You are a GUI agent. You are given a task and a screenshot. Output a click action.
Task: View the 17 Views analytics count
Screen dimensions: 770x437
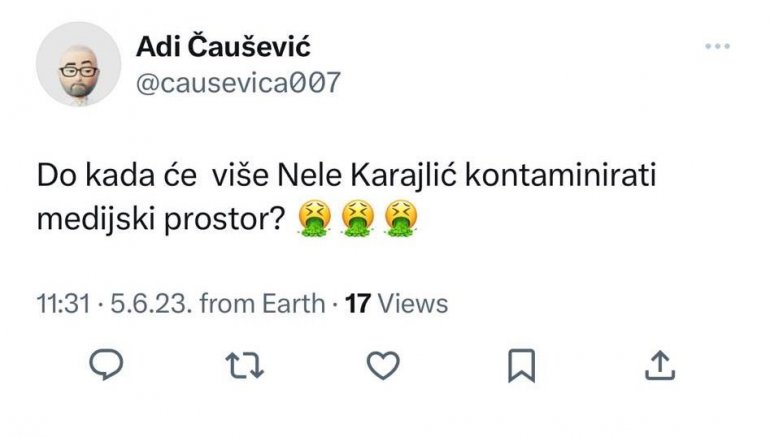coord(396,302)
